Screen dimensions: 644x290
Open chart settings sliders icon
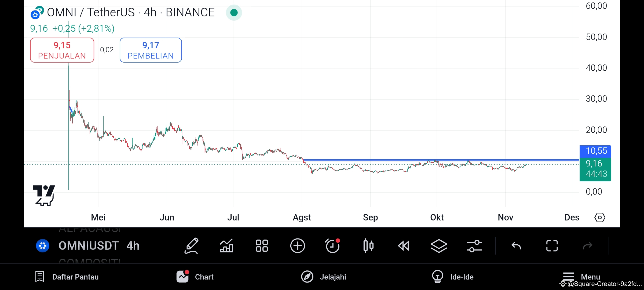pos(474,246)
